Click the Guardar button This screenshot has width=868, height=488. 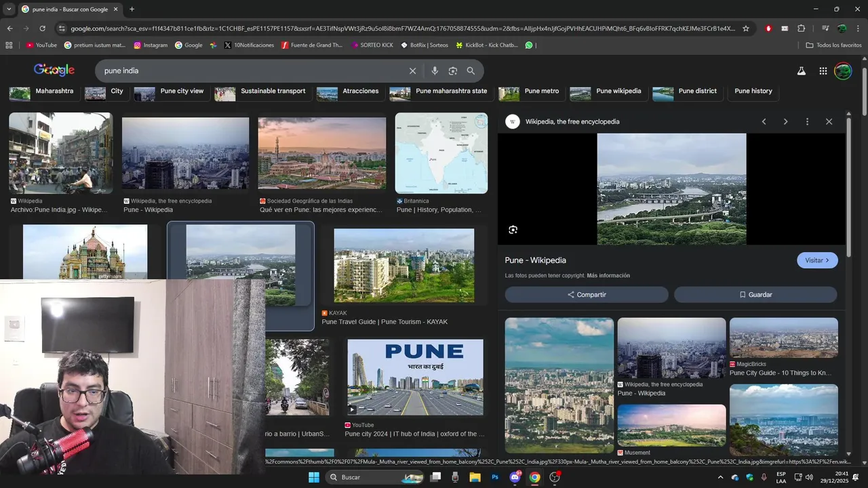755,295
